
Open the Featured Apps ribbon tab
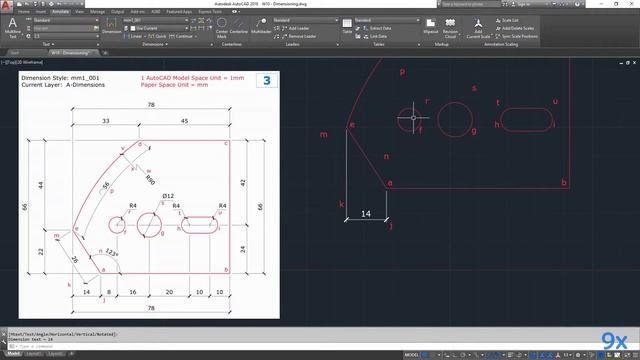(179, 12)
